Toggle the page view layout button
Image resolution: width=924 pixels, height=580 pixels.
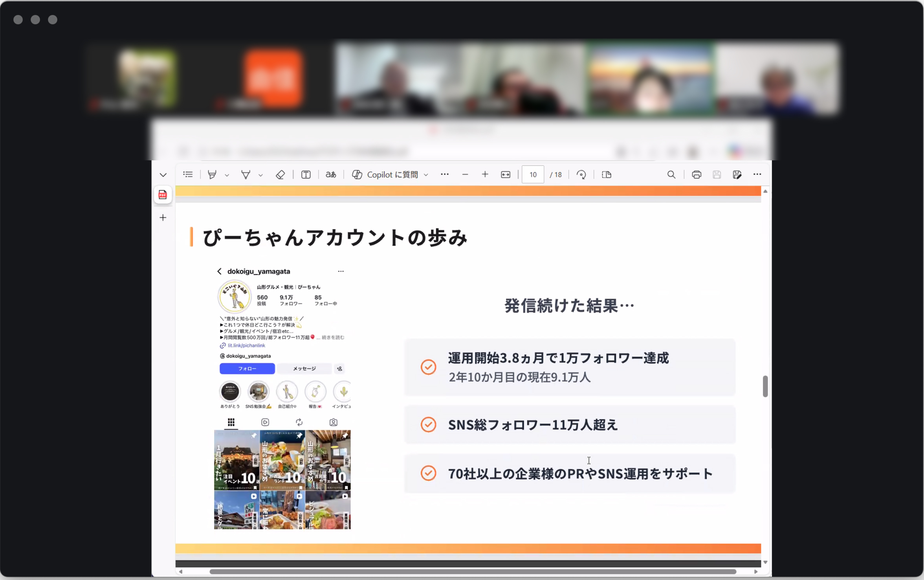606,174
